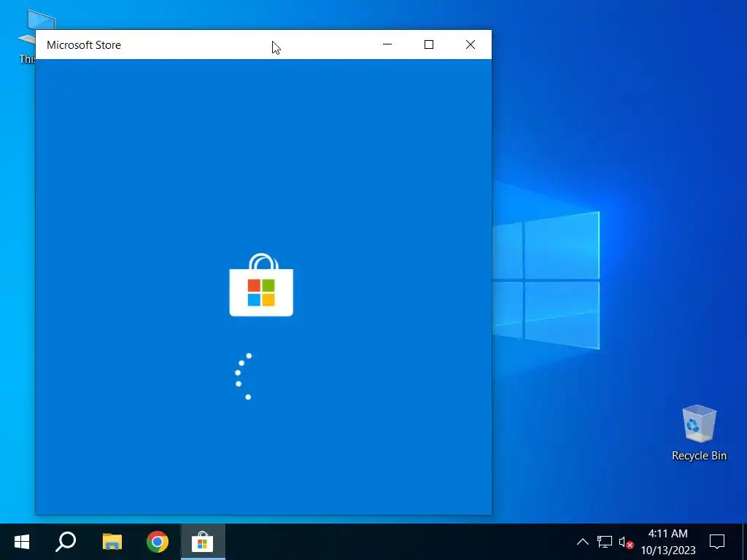Maximize the Microsoft Store window
This screenshot has height=560, width=747.
[429, 44]
